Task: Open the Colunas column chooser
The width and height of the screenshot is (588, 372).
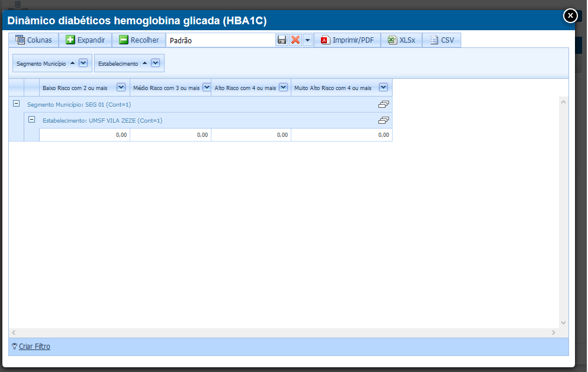Action: [x=34, y=40]
